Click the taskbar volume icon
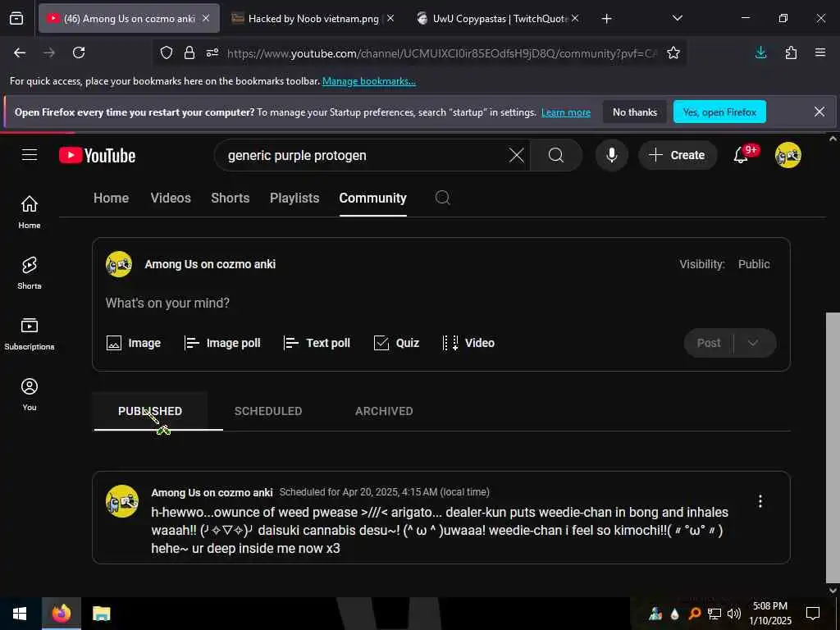The height and width of the screenshot is (630, 840). 734,614
